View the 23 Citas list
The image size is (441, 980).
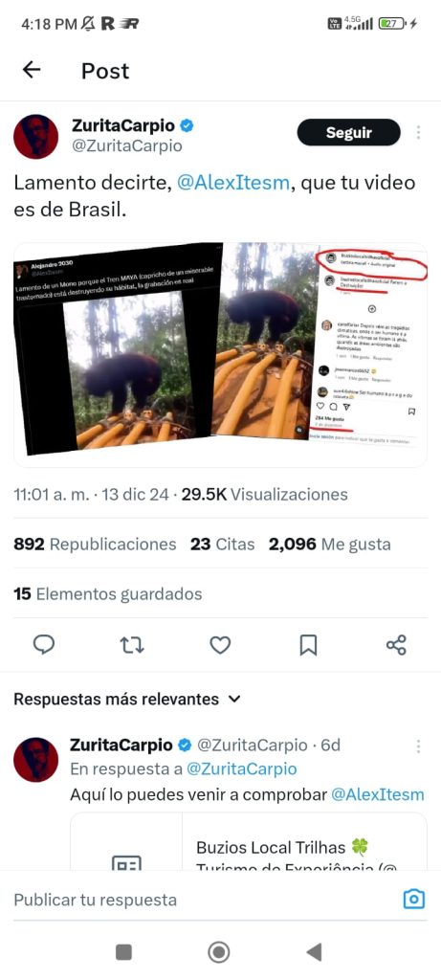coord(222,545)
